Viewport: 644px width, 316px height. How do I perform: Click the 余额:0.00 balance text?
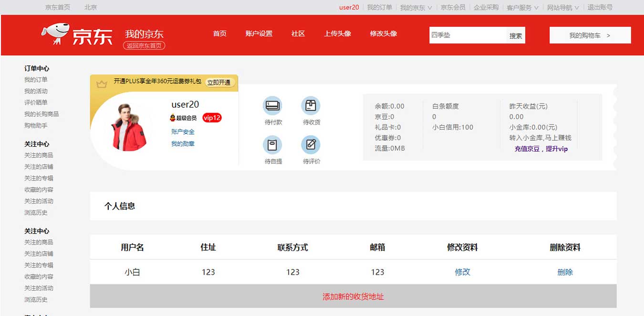pos(389,106)
